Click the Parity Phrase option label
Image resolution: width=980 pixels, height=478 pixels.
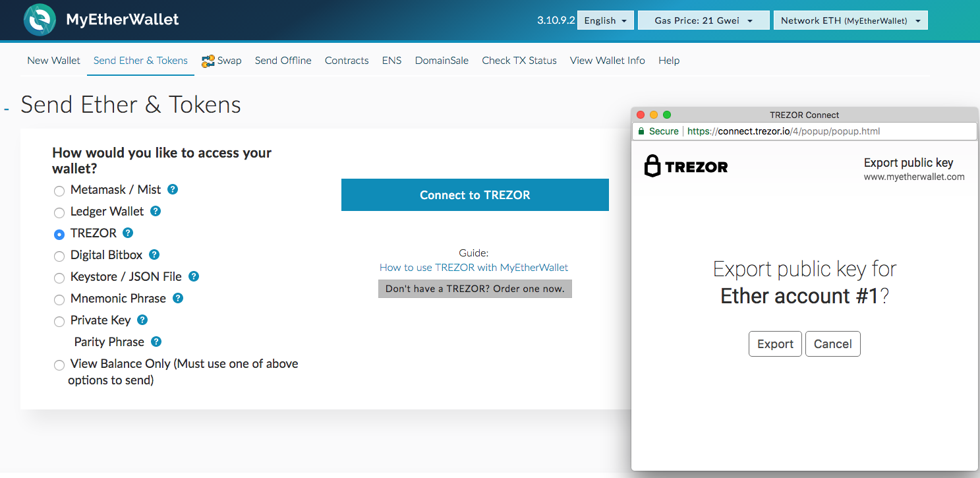point(109,342)
